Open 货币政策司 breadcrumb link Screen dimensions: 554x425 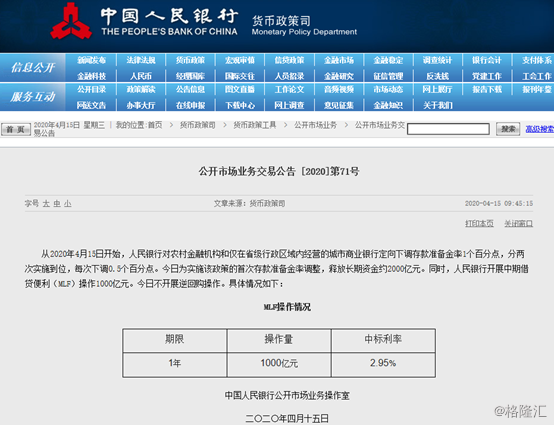[198, 125]
